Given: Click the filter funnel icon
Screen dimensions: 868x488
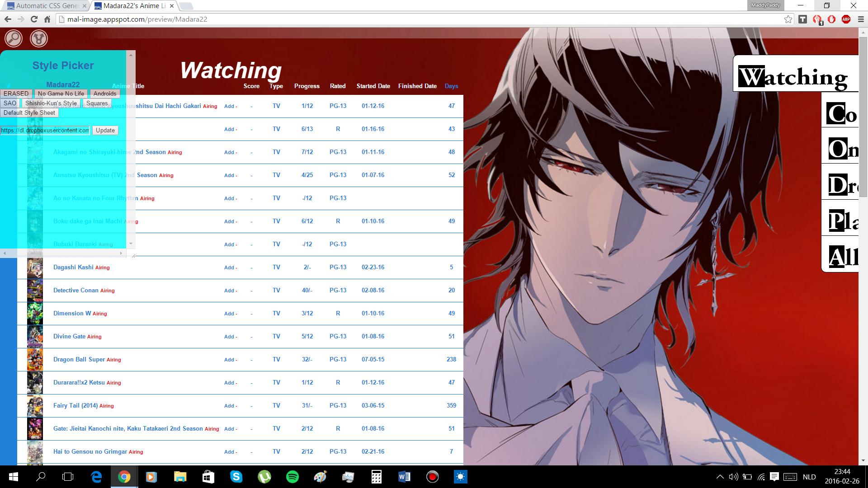Looking at the screenshot, I should click(x=39, y=38).
